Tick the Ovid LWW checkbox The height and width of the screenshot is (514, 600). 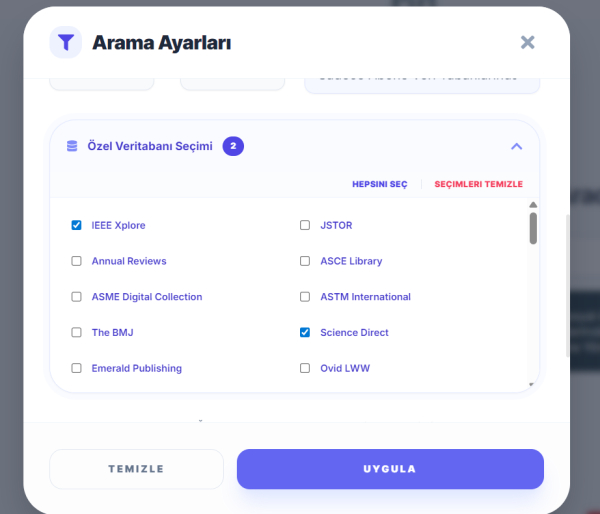pos(305,368)
